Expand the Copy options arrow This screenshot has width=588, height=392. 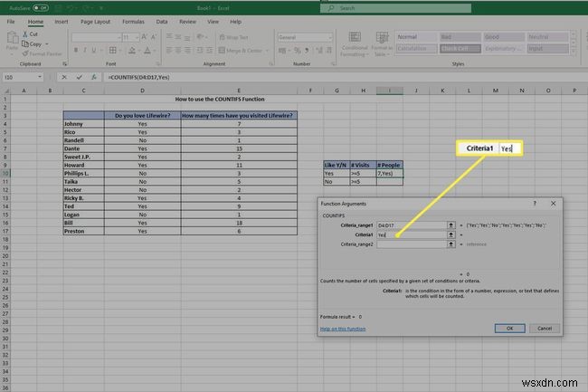[x=47, y=44]
